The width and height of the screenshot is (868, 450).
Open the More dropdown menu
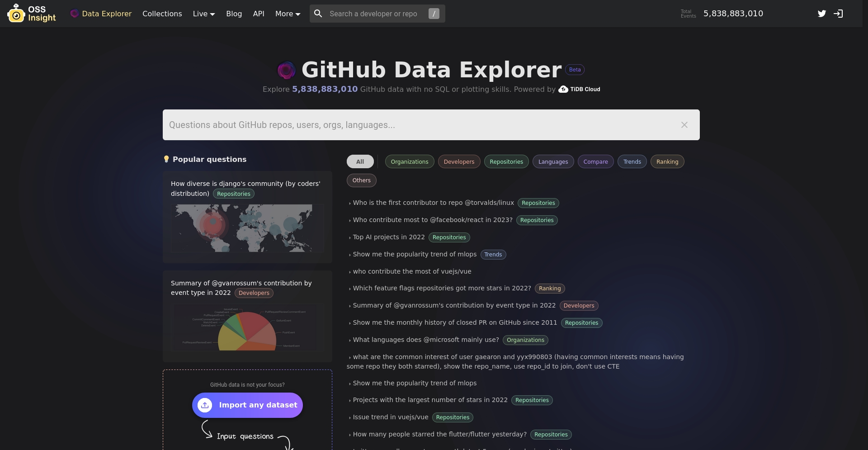[x=288, y=14]
